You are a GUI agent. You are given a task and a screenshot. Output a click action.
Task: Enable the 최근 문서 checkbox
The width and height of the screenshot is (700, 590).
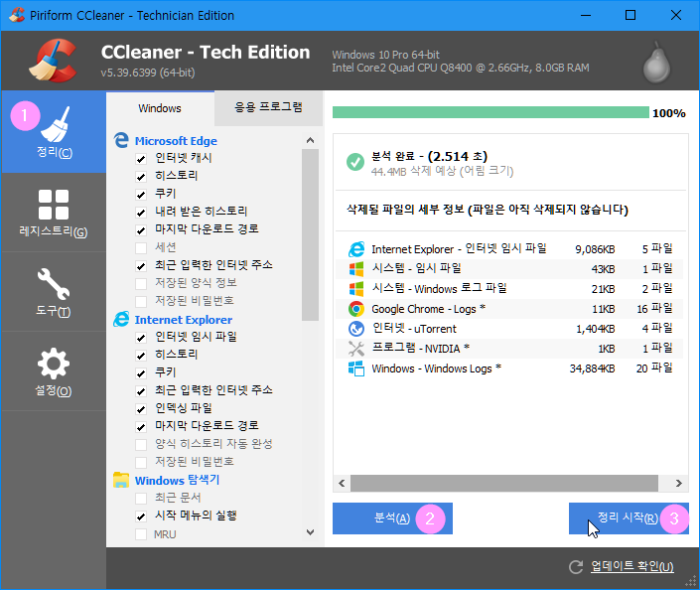coord(141,498)
